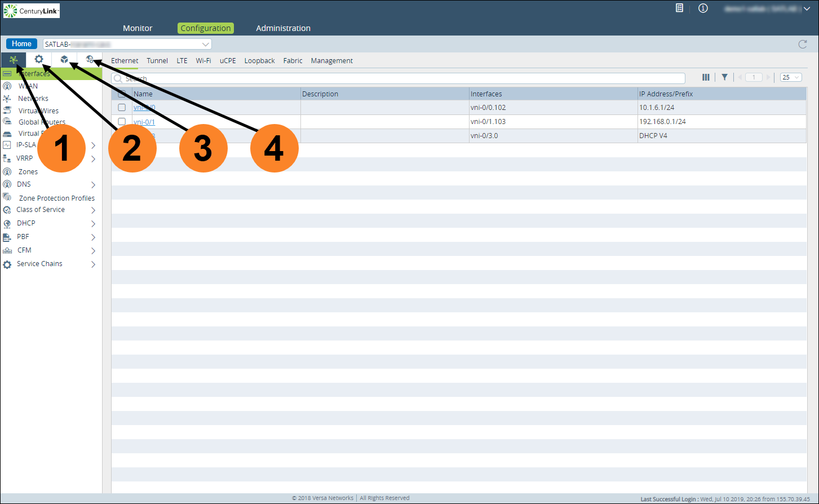The height and width of the screenshot is (504, 819).
Task: Click inside the interface search field
Action: click(x=395, y=78)
